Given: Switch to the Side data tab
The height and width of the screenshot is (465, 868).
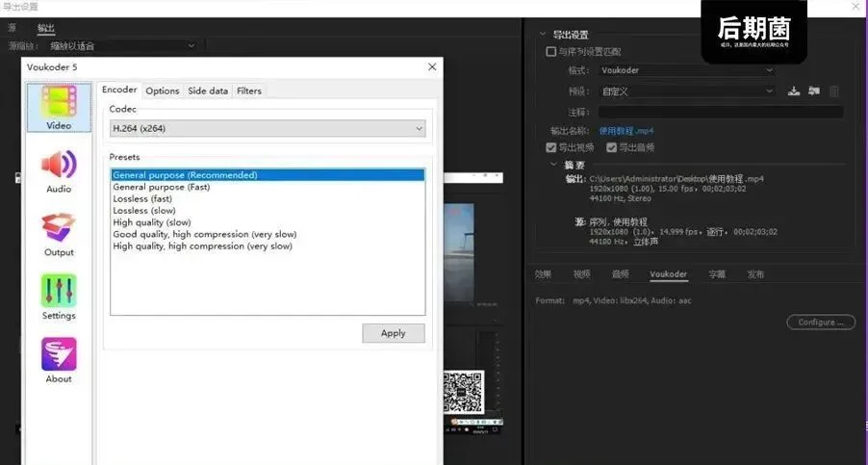Looking at the screenshot, I should click(x=208, y=90).
